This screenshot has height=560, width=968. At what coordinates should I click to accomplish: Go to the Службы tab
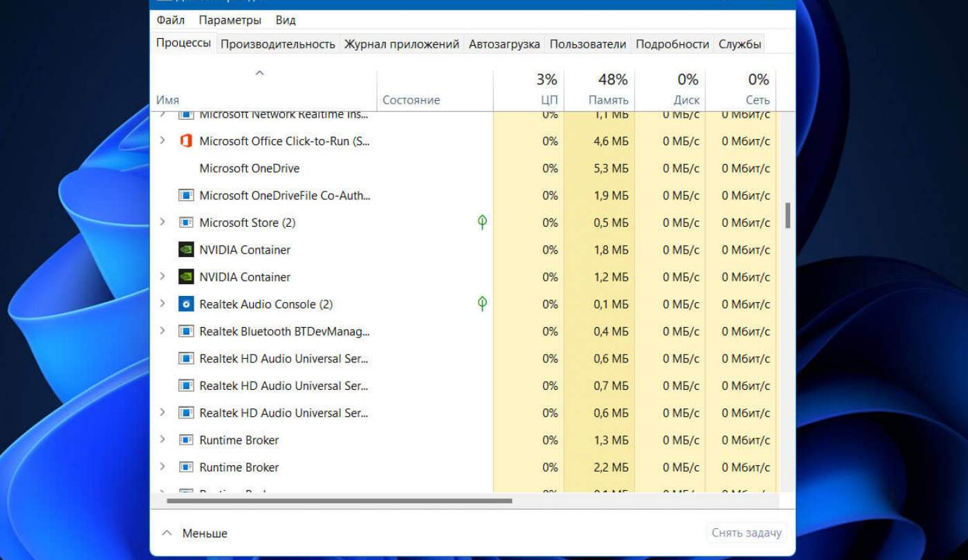(x=740, y=44)
